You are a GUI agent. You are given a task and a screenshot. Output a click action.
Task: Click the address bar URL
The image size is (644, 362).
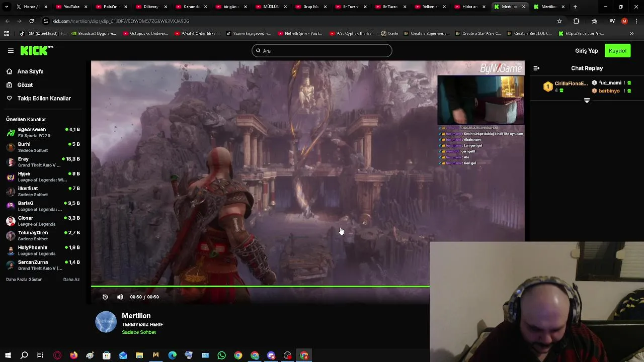click(x=121, y=21)
